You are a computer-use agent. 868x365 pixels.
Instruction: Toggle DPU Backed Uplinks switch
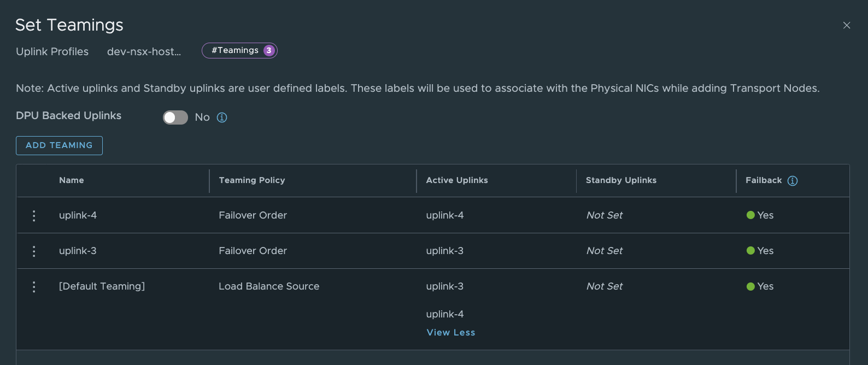pos(175,117)
